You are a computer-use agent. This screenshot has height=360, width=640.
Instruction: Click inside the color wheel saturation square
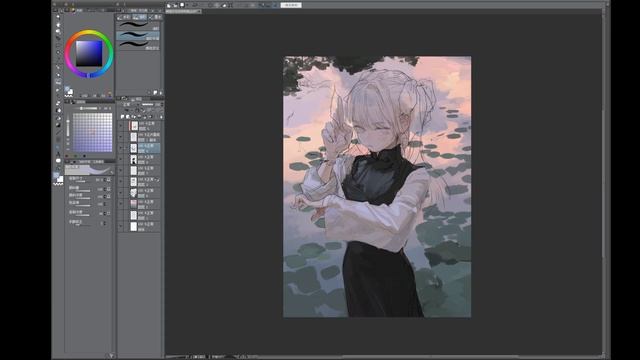click(89, 53)
